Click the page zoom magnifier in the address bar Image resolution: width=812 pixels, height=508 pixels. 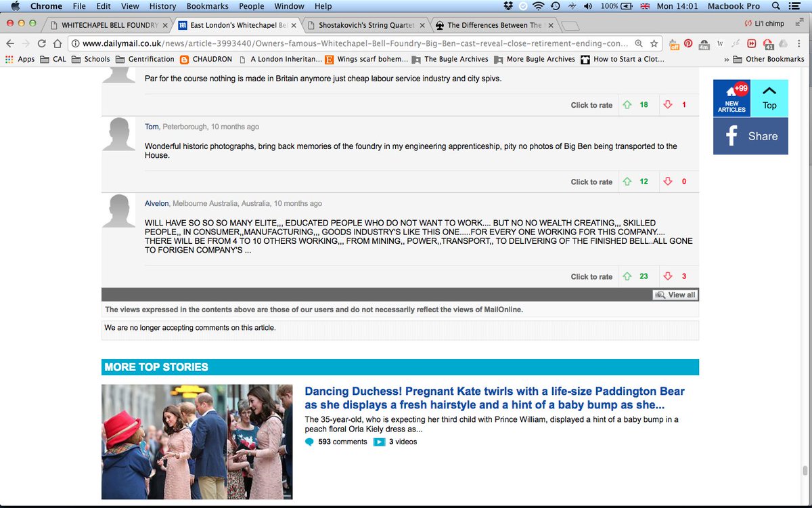[639, 43]
